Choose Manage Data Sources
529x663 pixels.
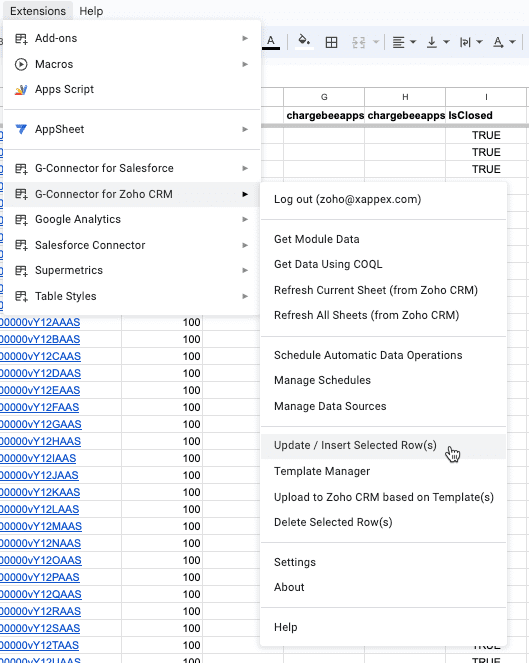(383, 406)
